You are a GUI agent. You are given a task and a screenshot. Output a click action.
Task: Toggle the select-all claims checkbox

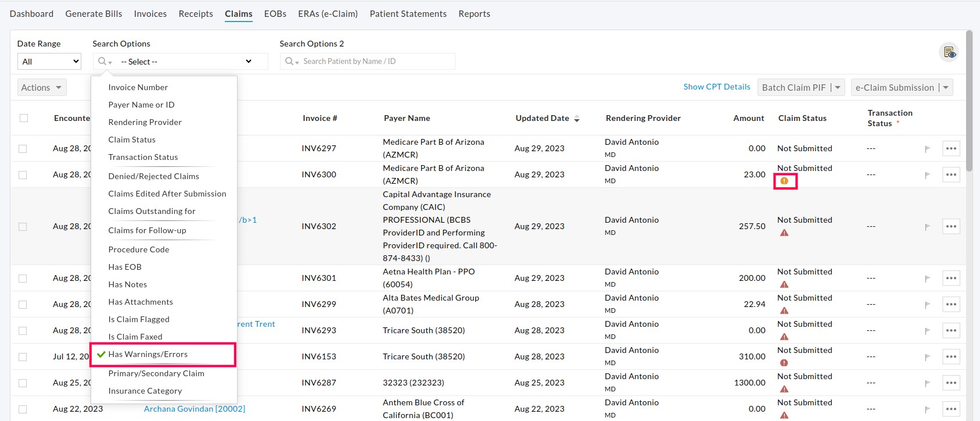pos(24,118)
